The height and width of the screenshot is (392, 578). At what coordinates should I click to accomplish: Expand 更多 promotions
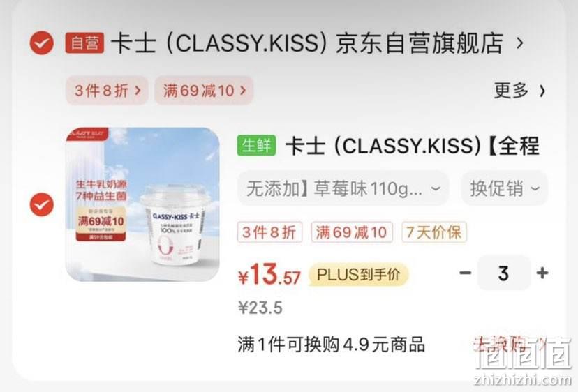coord(519,91)
